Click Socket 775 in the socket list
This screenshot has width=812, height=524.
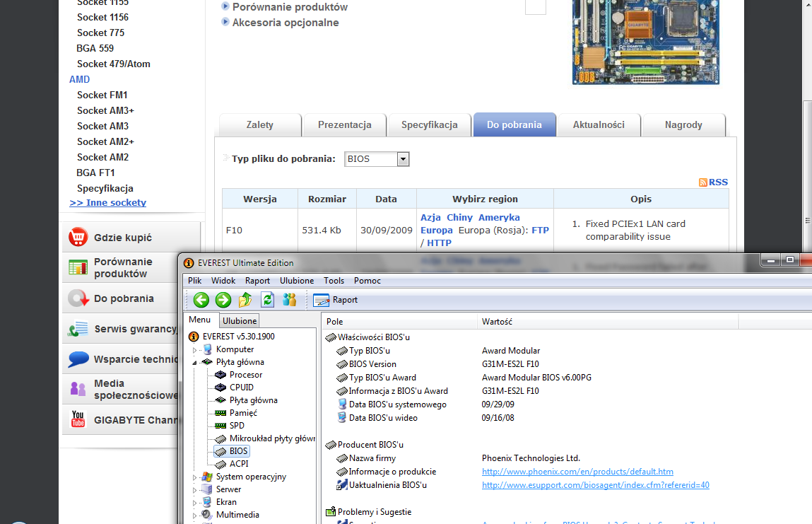100,33
